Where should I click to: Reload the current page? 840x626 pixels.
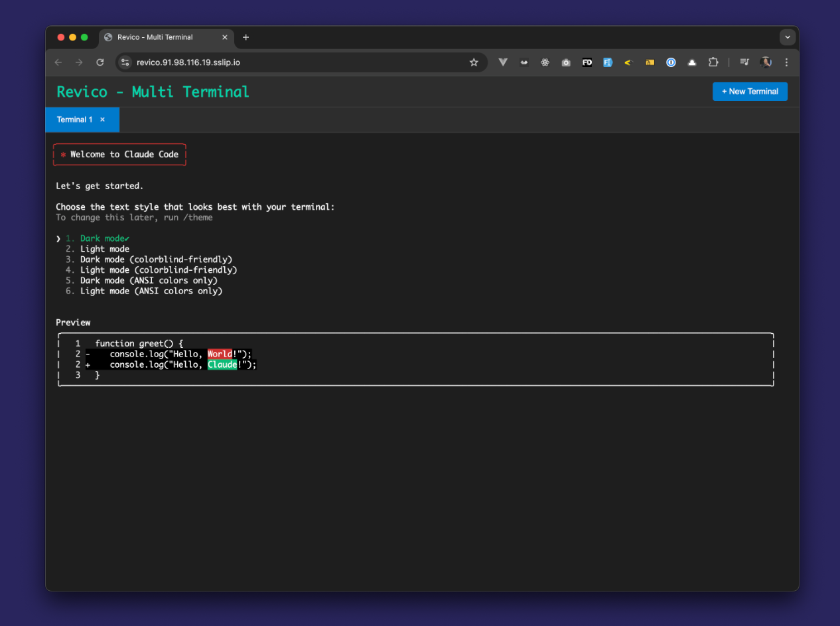100,62
